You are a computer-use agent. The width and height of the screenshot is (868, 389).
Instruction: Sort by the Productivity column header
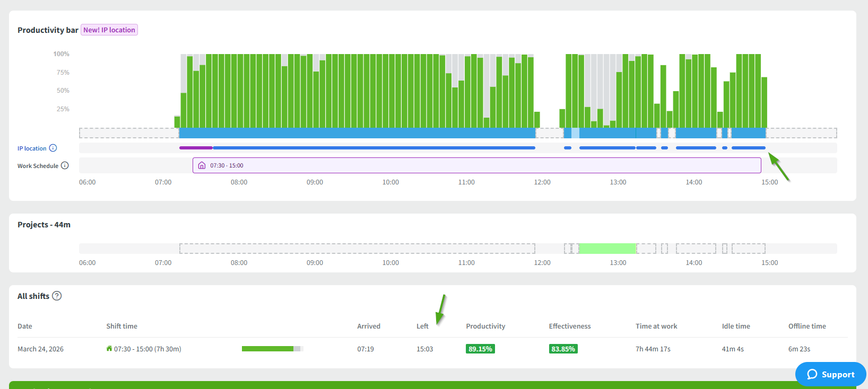point(485,326)
